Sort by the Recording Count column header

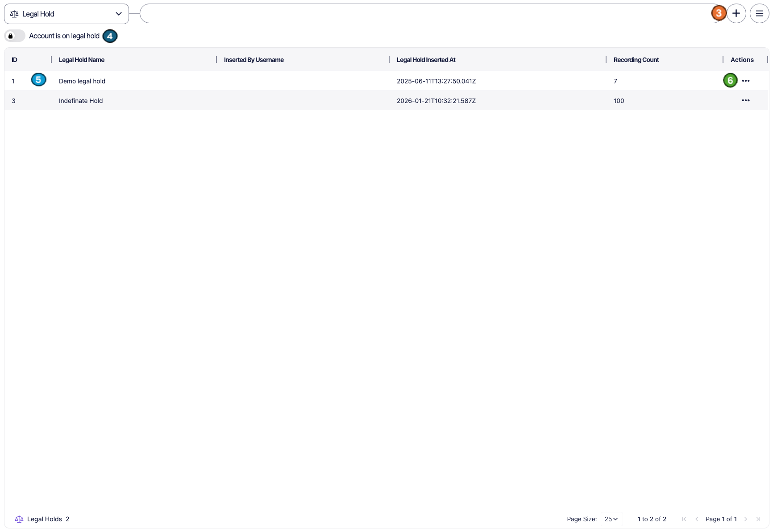click(636, 59)
